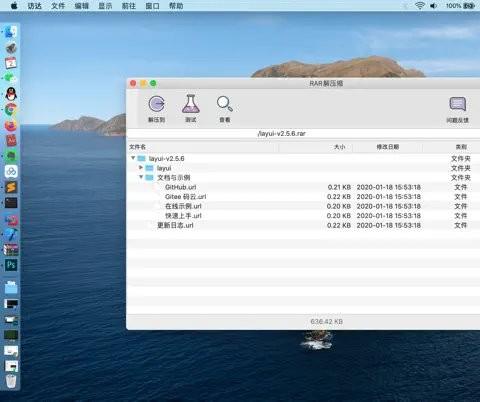Sort by the 修改日期 column header

point(388,147)
